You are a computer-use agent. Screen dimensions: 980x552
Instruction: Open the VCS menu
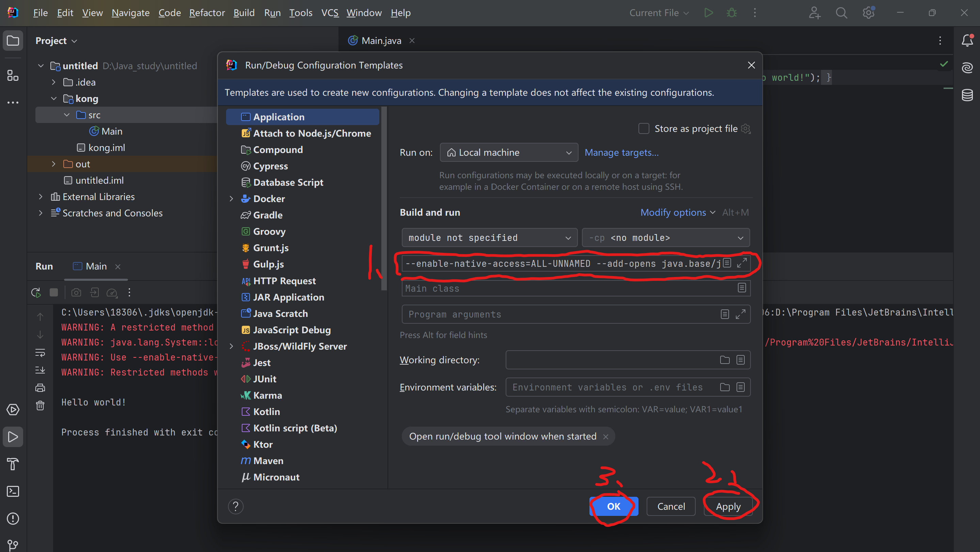(x=330, y=13)
